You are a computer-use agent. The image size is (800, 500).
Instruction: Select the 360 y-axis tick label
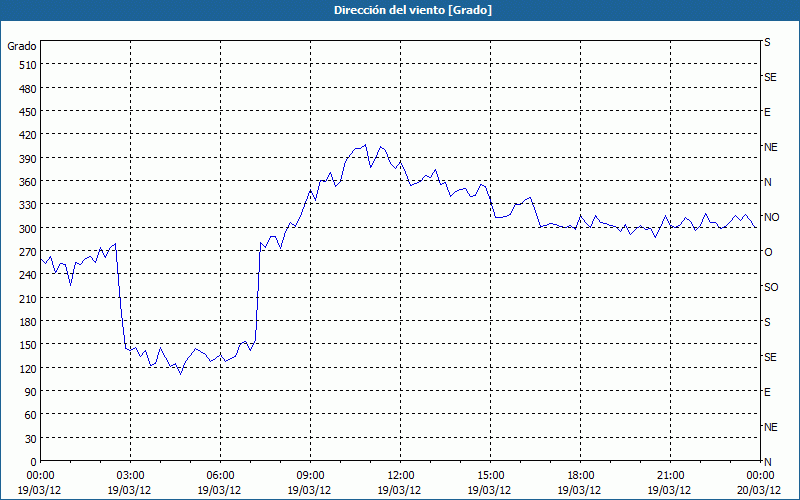pyautogui.click(x=29, y=182)
